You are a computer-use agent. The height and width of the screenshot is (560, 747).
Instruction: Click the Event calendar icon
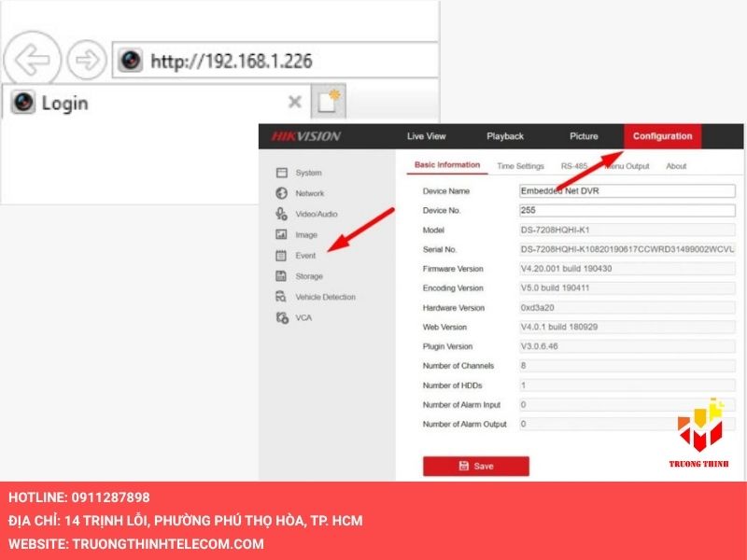point(282,255)
